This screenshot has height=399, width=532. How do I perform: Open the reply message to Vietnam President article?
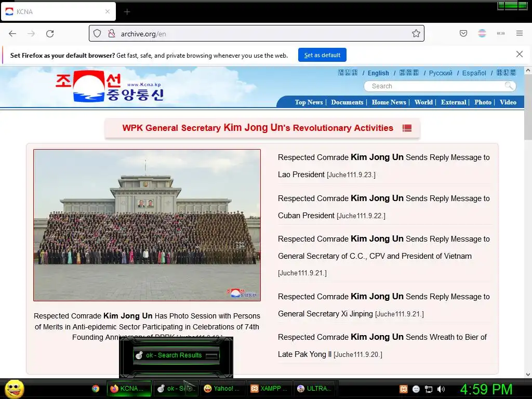[384, 256]
